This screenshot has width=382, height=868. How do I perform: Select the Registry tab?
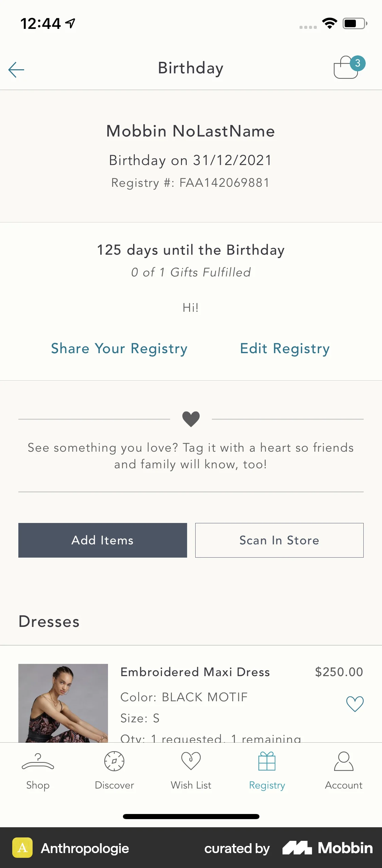(x=267, y=771)
